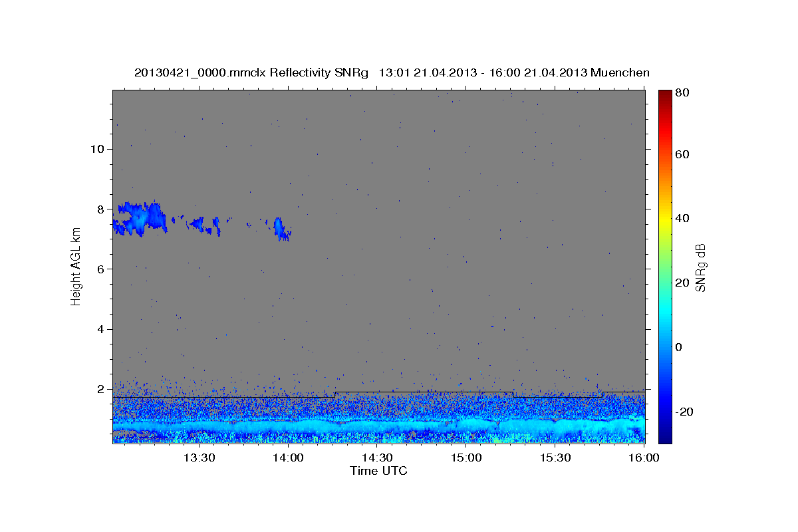Click the height tick label 4

coord(101,329)
